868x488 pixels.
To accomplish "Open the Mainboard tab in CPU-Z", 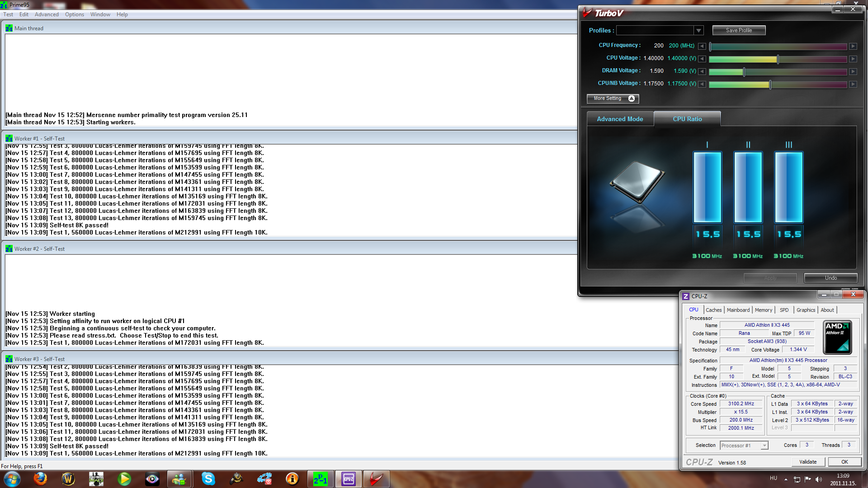I will [x=738, y=310].
